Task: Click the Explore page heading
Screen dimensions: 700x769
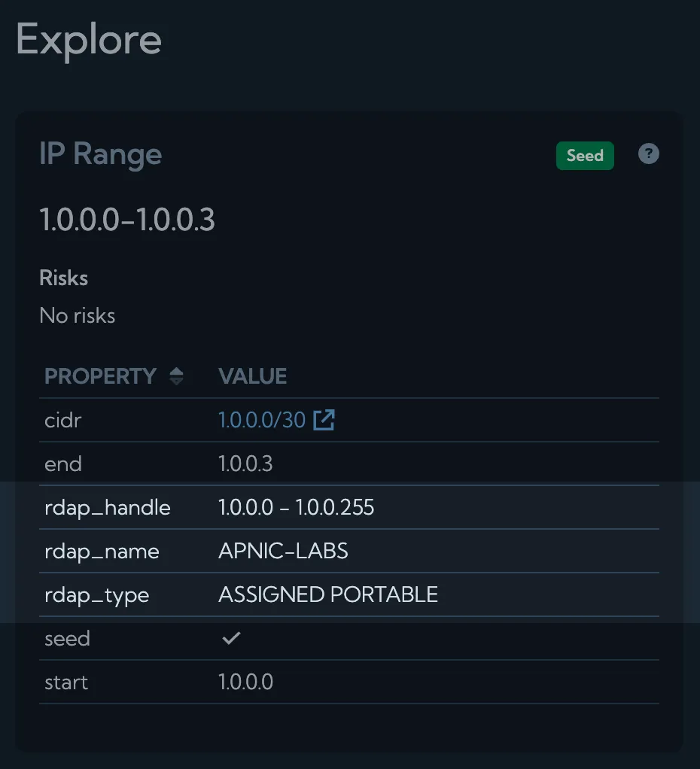Action: coord(88,41)
